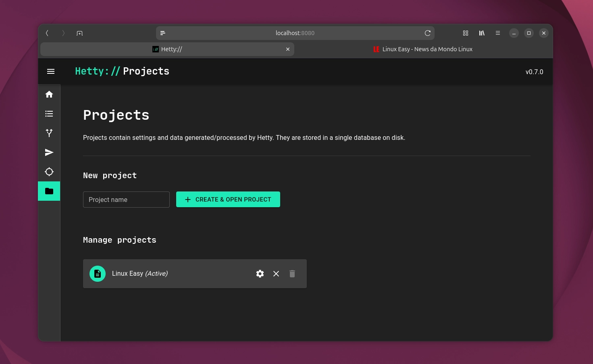Open a new browser tab
The height and width of the screenshot is (364, 593).
79,33
